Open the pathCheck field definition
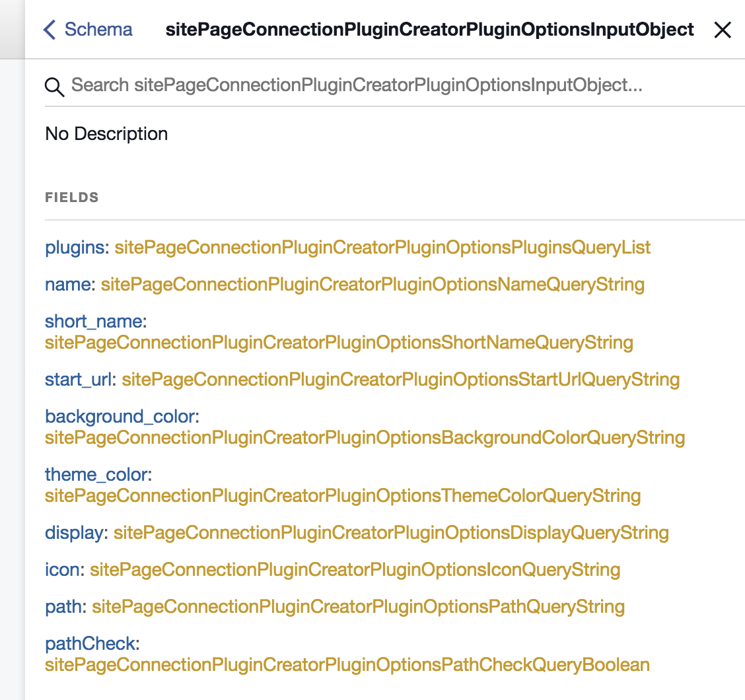The image size is (745, 700). point(88,643)
